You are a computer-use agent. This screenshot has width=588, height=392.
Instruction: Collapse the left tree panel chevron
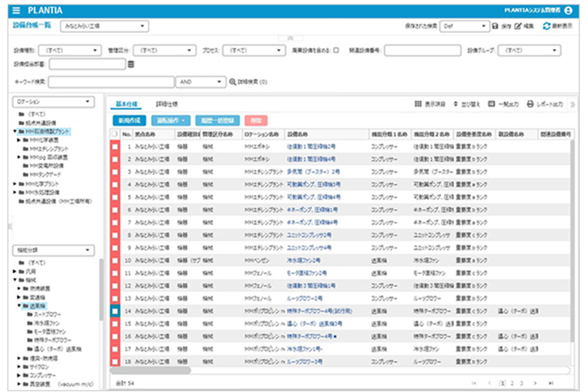pos(10,227)
